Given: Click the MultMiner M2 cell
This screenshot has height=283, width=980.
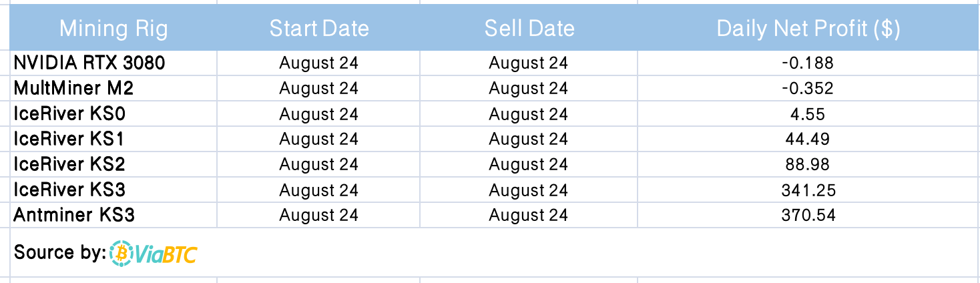Looking at the screenshot, I should click(78, 89).
